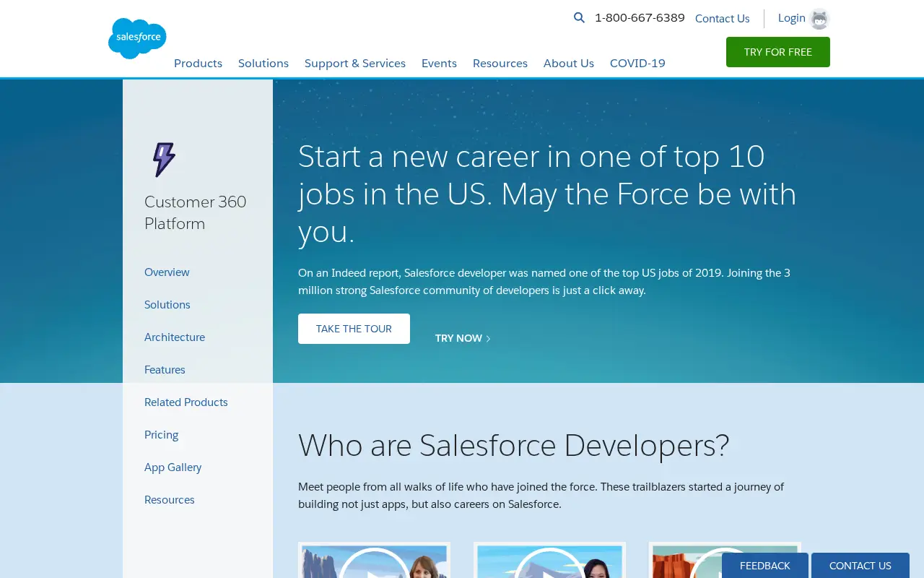
Task: Open the Support & Services menu
Action: tap(355, 64)
